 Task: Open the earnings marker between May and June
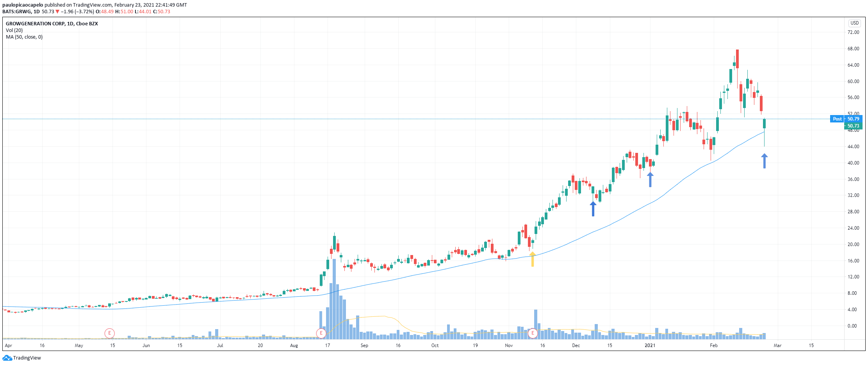110,333
